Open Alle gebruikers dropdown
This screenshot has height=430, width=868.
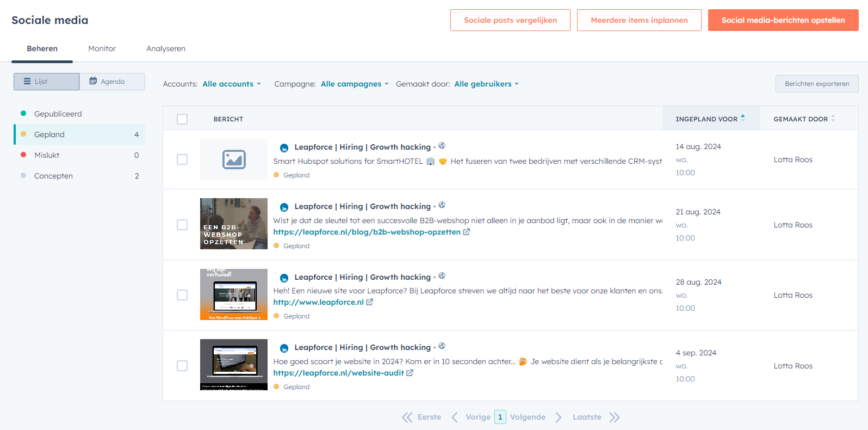(486, 84)
